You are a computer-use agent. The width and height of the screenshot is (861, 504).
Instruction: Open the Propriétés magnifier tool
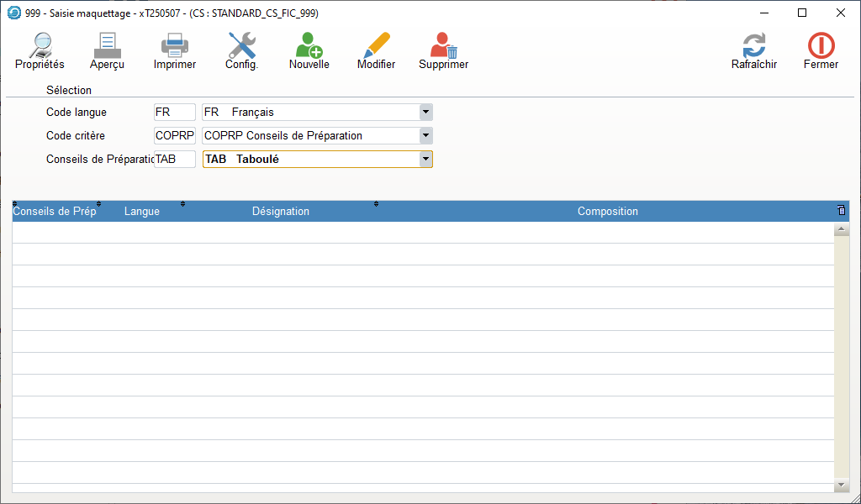40,46
